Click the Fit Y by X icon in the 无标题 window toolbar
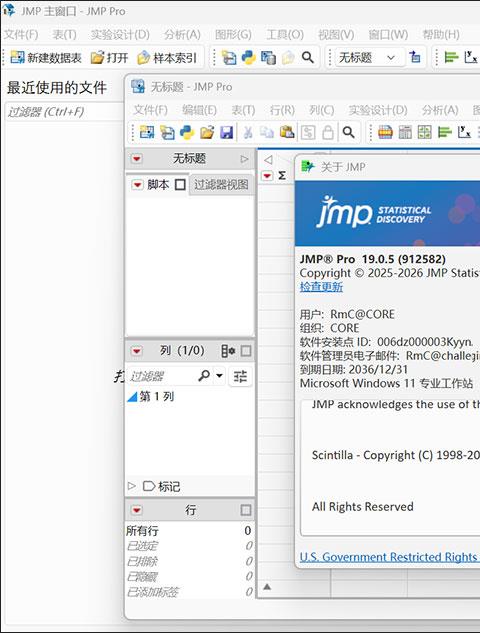 464,132
